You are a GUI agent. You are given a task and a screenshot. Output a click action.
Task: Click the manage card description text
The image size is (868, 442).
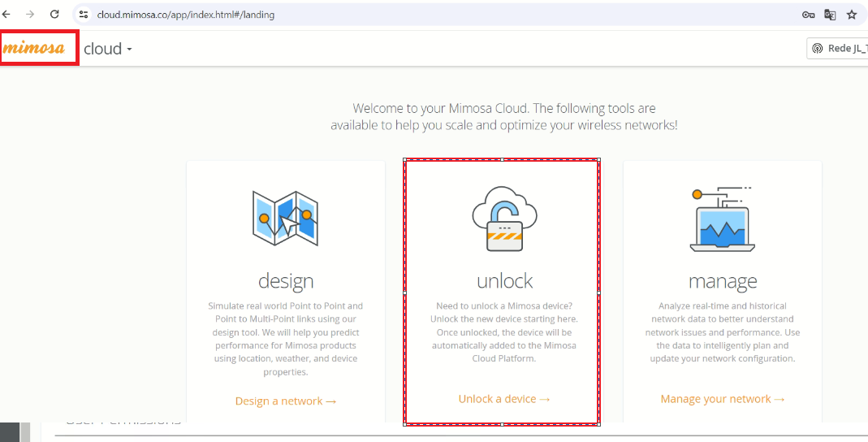723,331
